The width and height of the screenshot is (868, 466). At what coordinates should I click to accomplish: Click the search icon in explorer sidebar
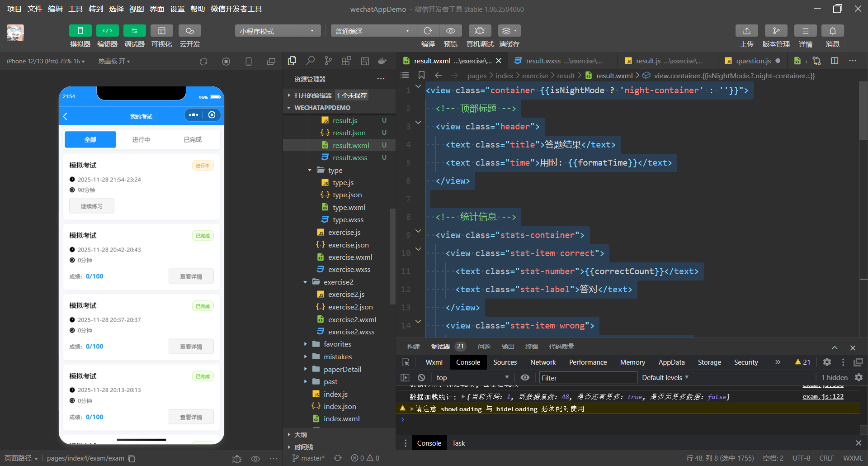(310, 61)
